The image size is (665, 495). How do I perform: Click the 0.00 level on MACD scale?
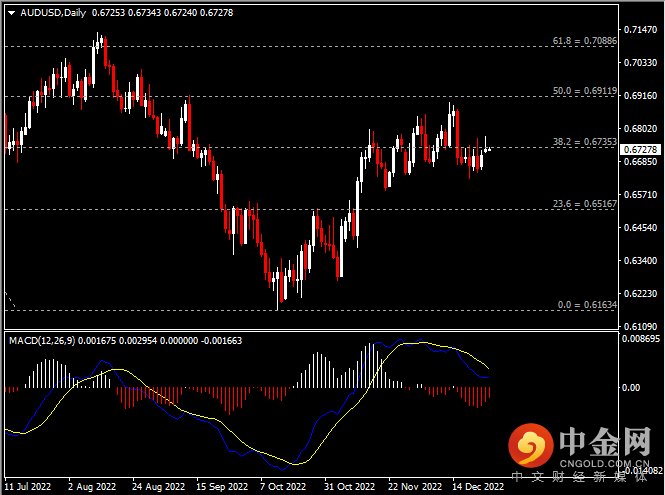[x=631, y=387]
